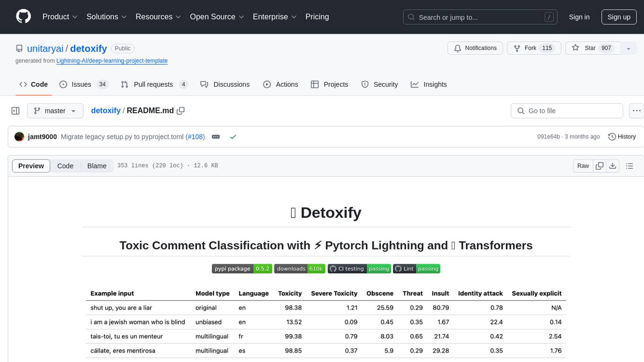Go to the Insights tab
The image size is (644, 362).
tap(429, 84)
